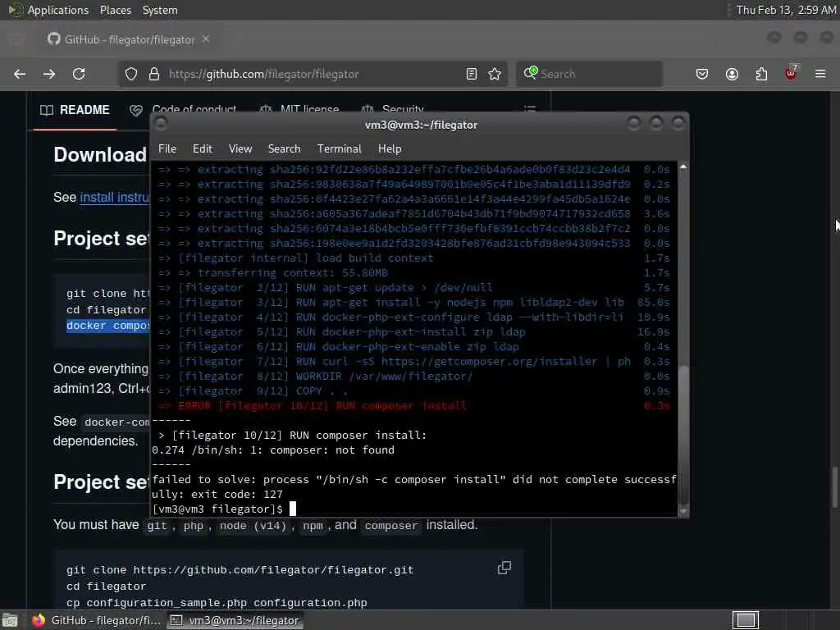
Task: Open the Pocket save icon
Action: (x=702, y=74)
